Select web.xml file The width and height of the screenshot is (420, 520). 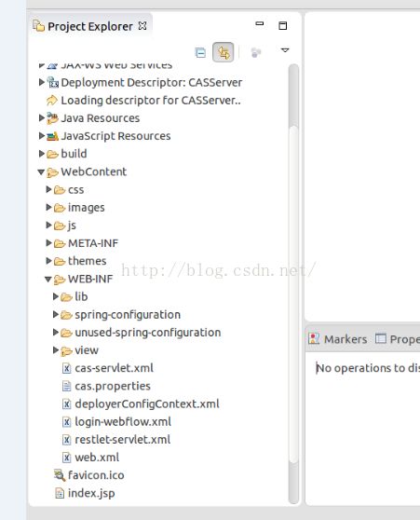click(x=97, y=458)
